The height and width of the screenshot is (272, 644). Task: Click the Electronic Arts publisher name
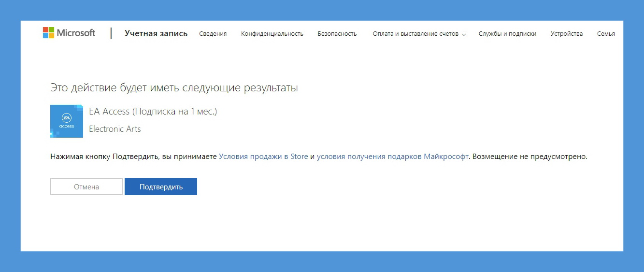(x=115, y=129)
